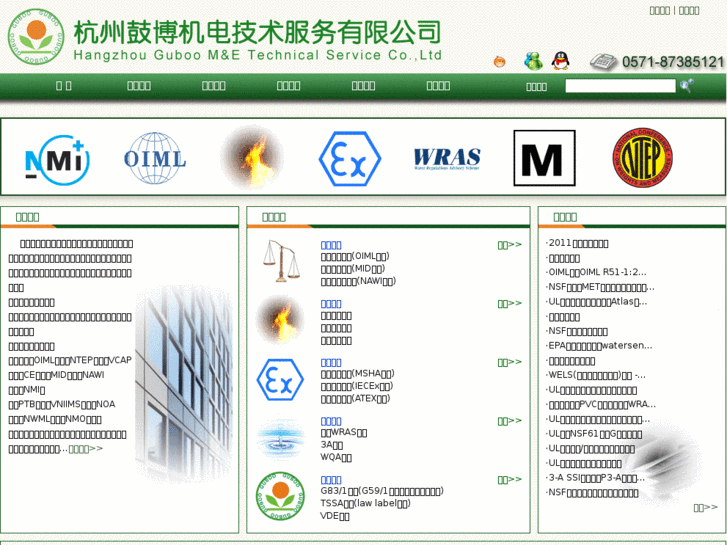The image size is (727, 545).
Task: Open the PVC news item ending with WRA...
Action: pos(601,404)
